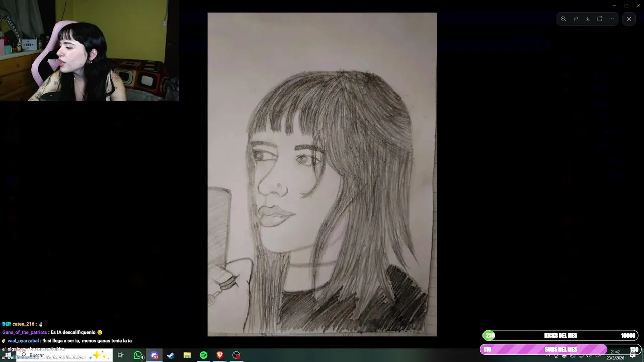The image size is (644, 362).
Task: Click the Buscar search box on taskbar
Action: 64,355
